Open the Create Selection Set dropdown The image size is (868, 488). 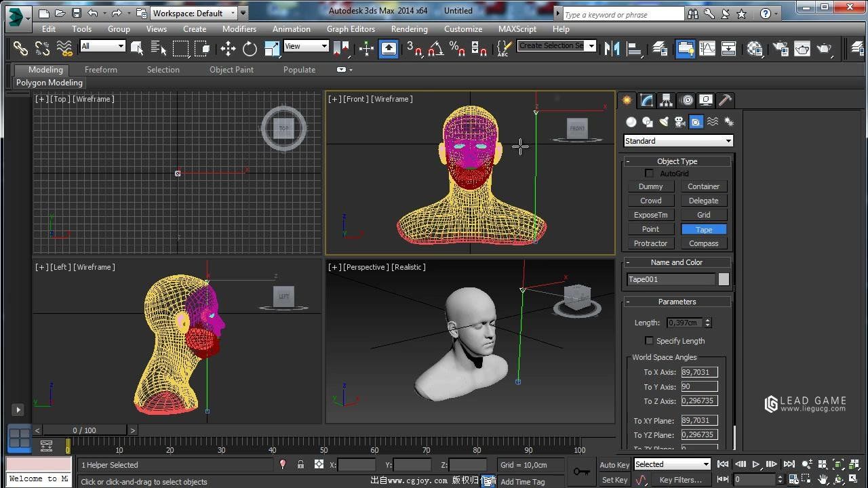[557, 46]
